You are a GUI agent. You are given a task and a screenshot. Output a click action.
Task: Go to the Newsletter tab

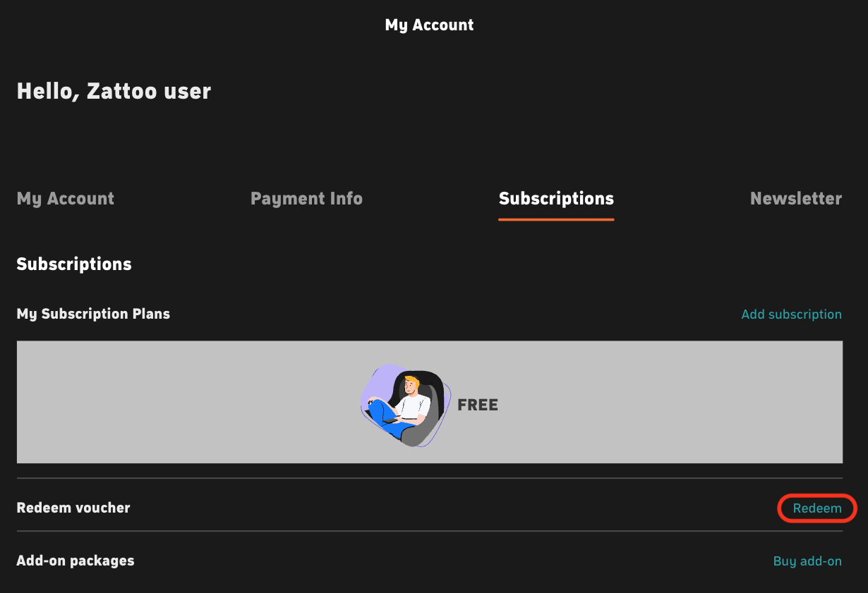(796, 199)
